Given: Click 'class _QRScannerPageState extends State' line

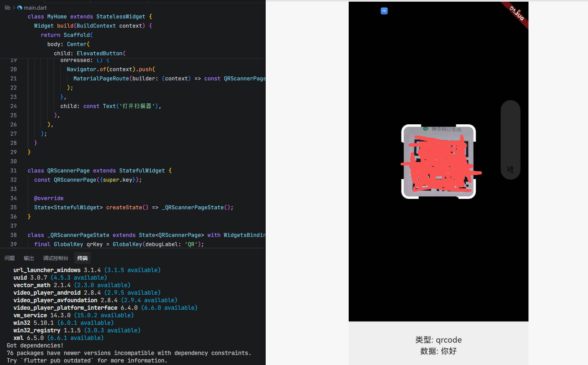Looking at the screenshot, I should 147,235.
